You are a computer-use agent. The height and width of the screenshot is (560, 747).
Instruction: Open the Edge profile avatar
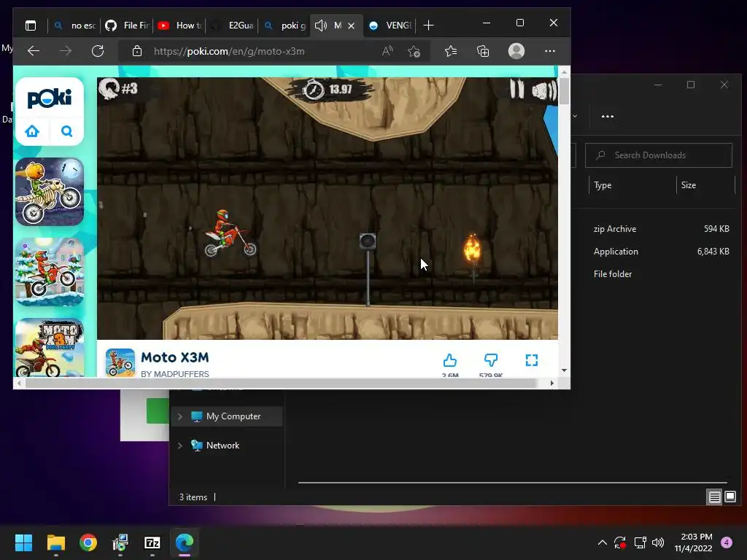(516, 51)
